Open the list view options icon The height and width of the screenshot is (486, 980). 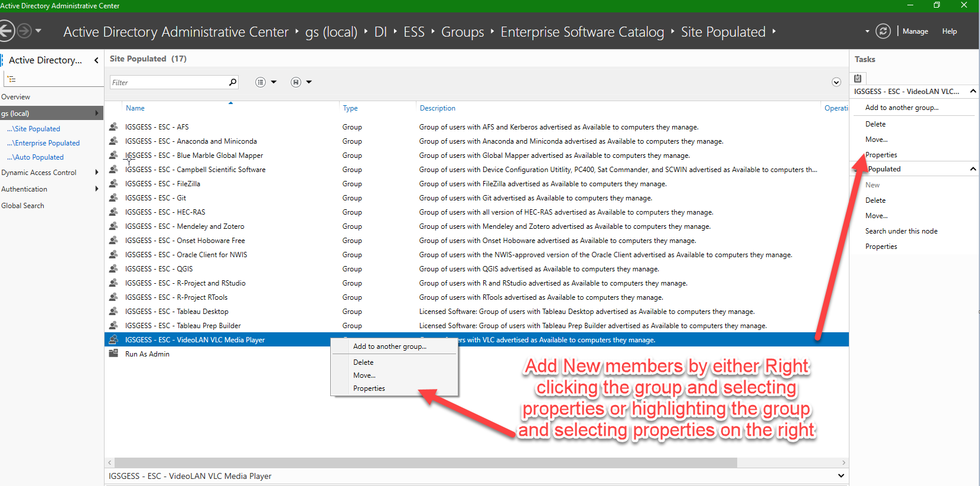coord(261,82)
